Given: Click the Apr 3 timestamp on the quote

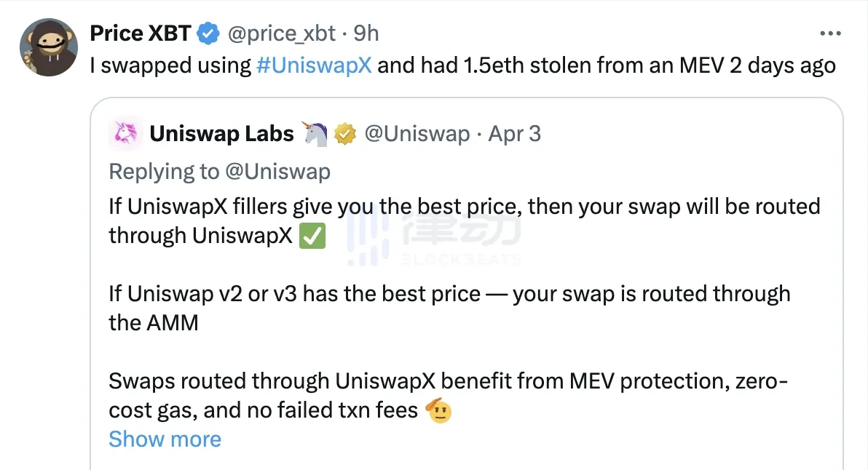Looking at the screenshot, I should (514, 133).
